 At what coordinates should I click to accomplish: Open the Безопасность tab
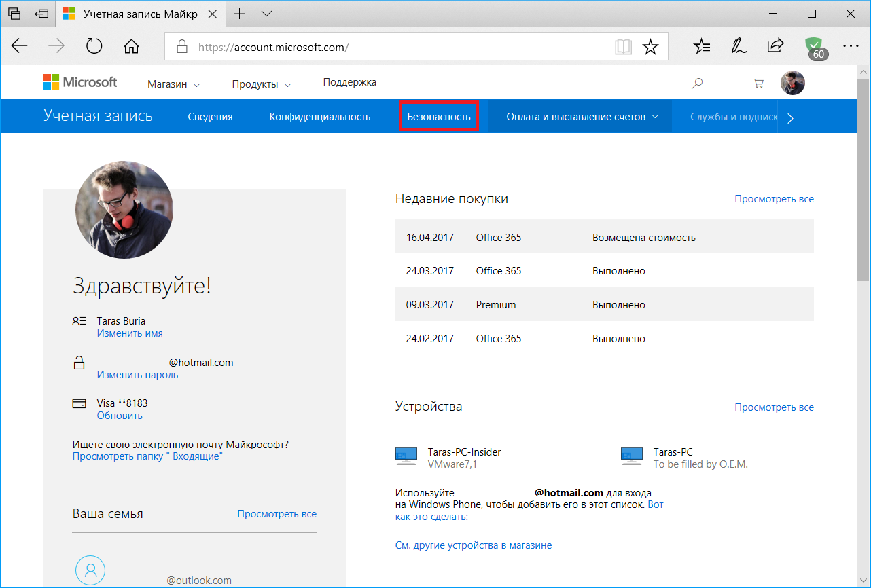(x=439, y=117)
